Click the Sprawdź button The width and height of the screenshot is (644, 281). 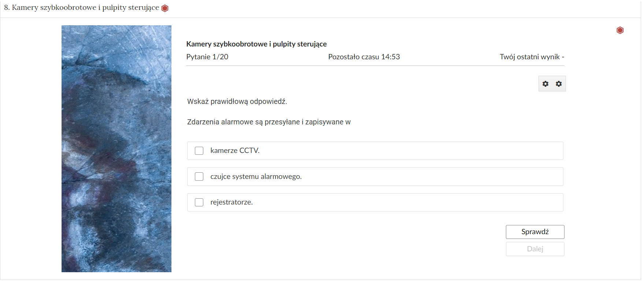(535, 232)
